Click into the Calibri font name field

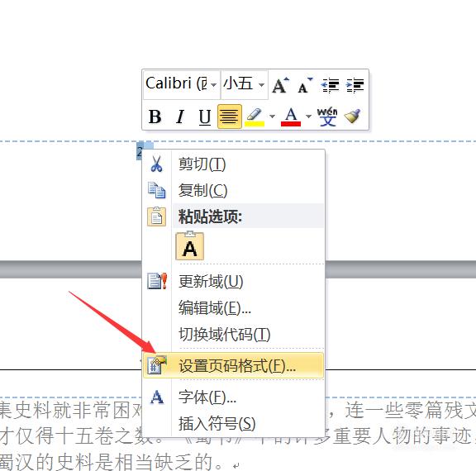coord(177,84)
